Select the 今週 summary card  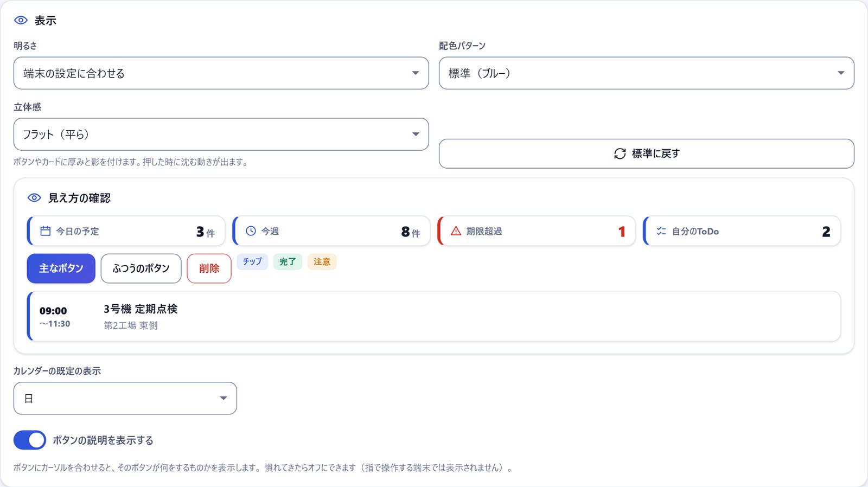pyautogui.click(x=331, y=231)
